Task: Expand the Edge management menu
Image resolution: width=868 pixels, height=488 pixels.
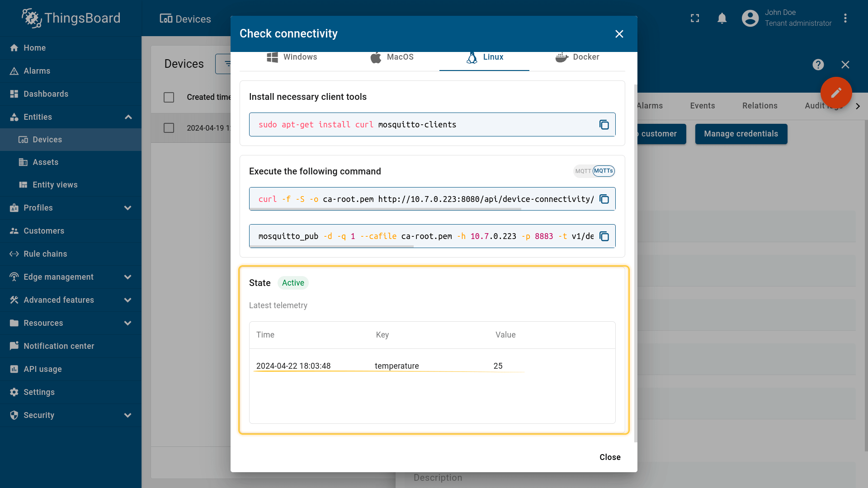Action: tap(127, 277)
